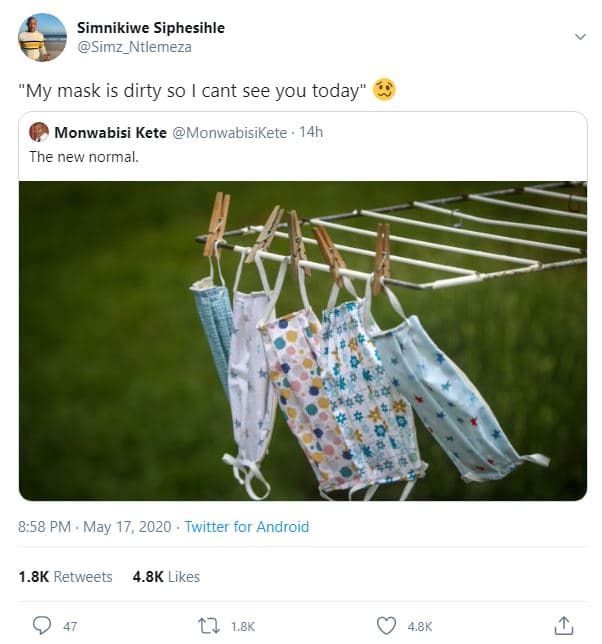Open Simnikiwe Siphesihle's profile picture
The height and width of the screenshot is (644, 602).
pyautogui.click(x=42, y=37)
